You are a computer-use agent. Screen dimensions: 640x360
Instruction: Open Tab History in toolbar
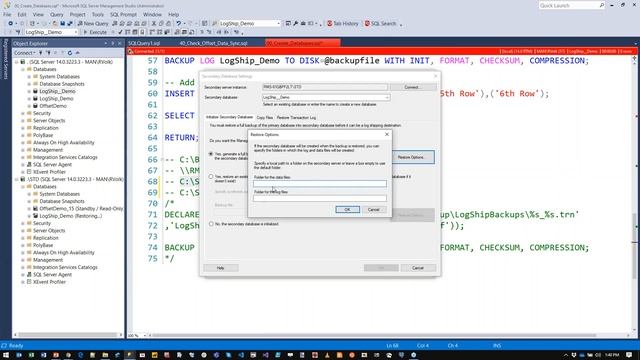(x=342, y=24)
